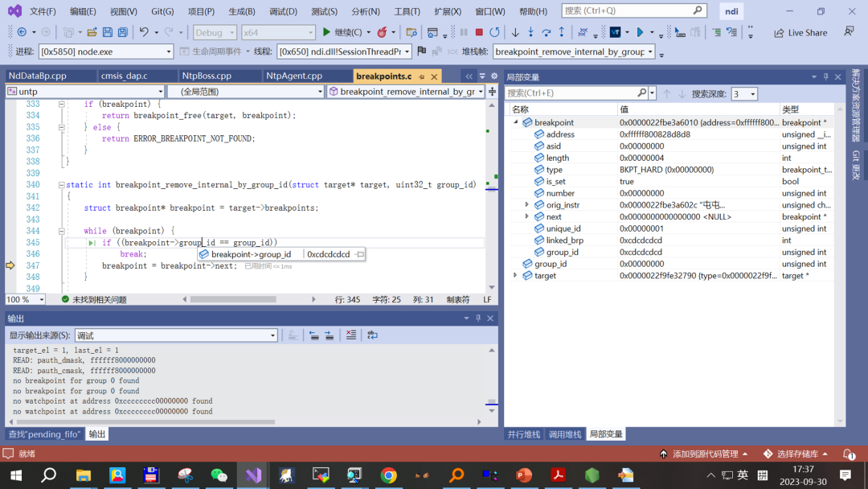868x489 pixels.
Task: Open the 生成(B) menu
Action: coord(242,11)
